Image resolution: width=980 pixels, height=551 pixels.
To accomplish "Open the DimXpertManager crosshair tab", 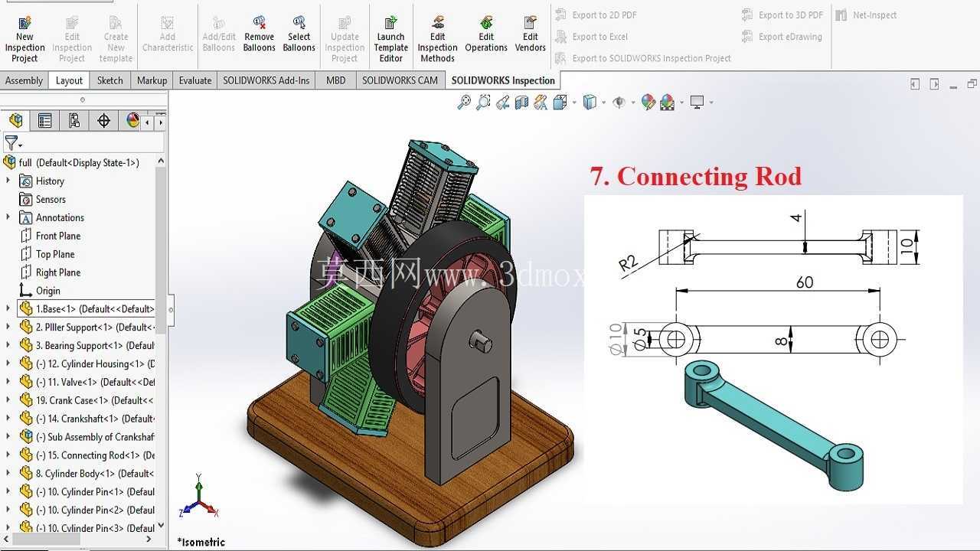I will point(103,120).
